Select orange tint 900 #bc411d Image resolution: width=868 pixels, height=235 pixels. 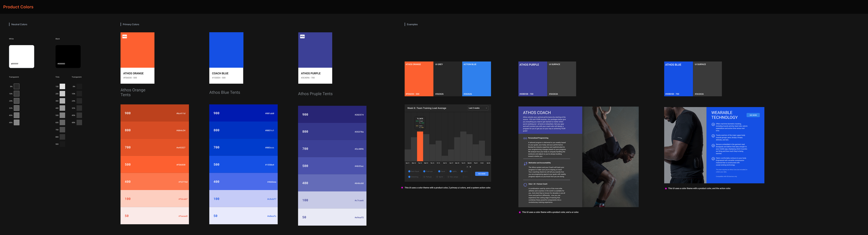tap(155, 113)
